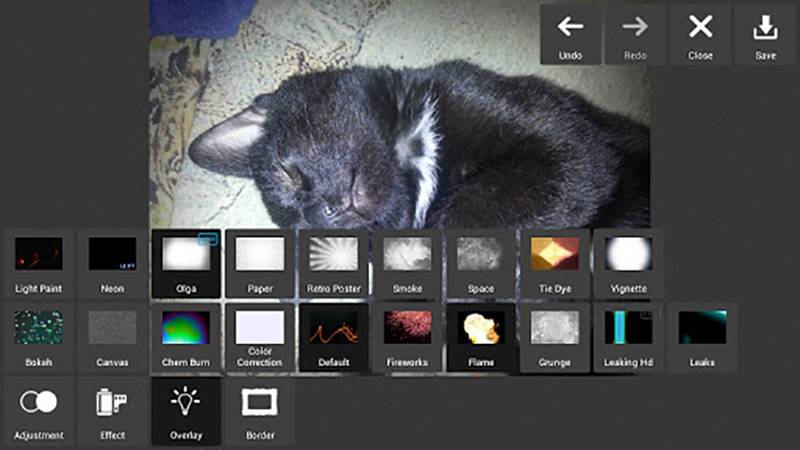Select the Fireworks overlay category
Screen dimensions: 800x450
(407, 337)
